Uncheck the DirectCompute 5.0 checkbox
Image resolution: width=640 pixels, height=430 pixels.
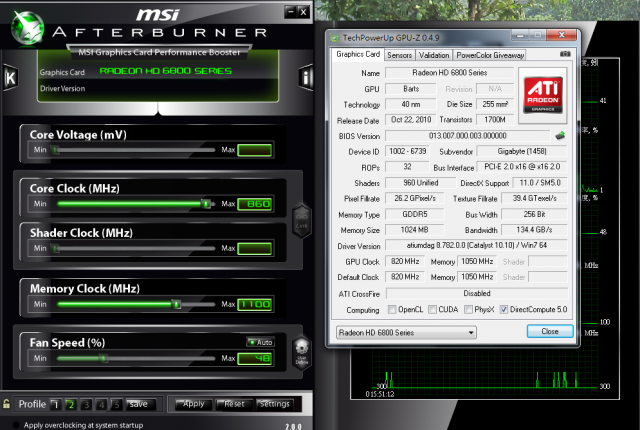click(504, 310)
